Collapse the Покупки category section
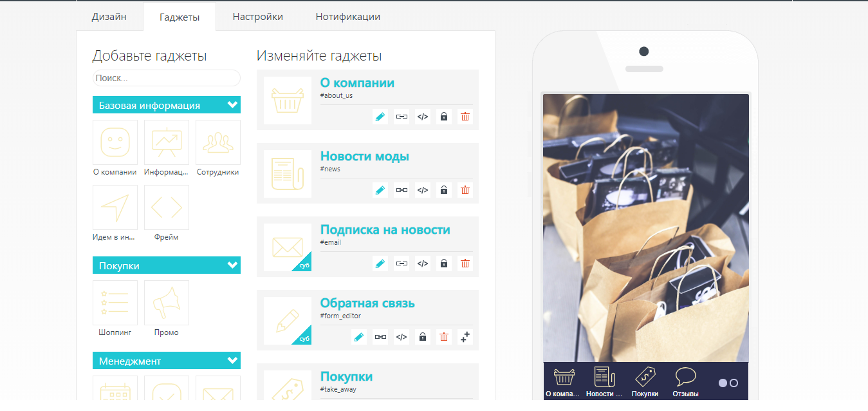Viewport: 868px width, 411px height. pyautogui.click(x=167, y=265)
